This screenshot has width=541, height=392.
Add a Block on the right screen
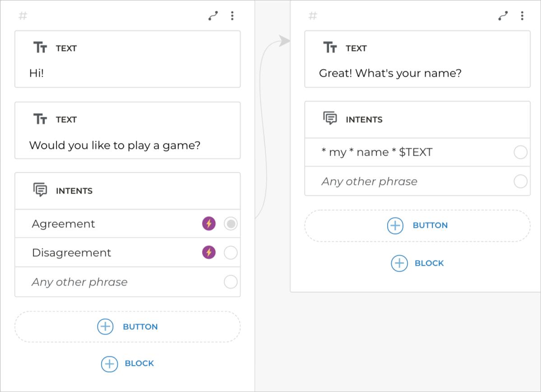417,263
